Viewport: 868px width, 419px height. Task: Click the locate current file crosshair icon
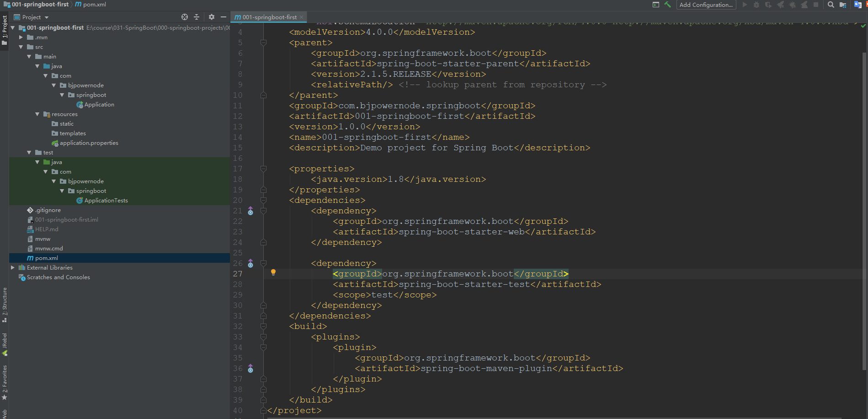coord(185,17)
